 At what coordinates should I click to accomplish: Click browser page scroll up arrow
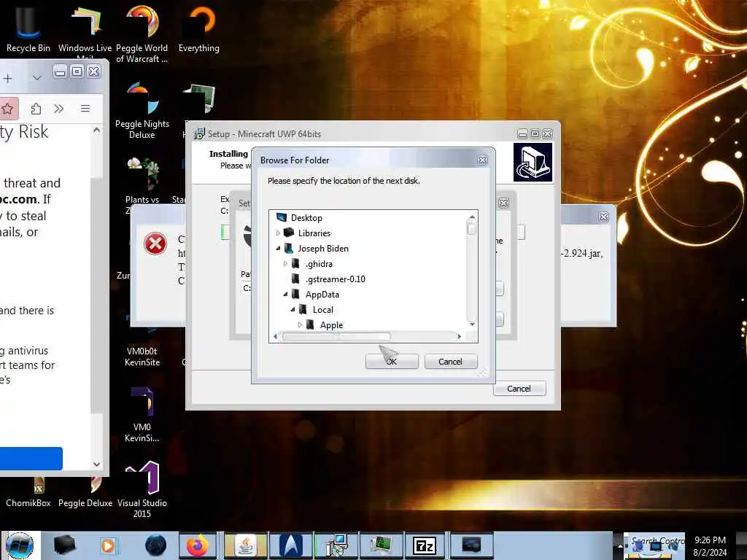tap(97, 130)
